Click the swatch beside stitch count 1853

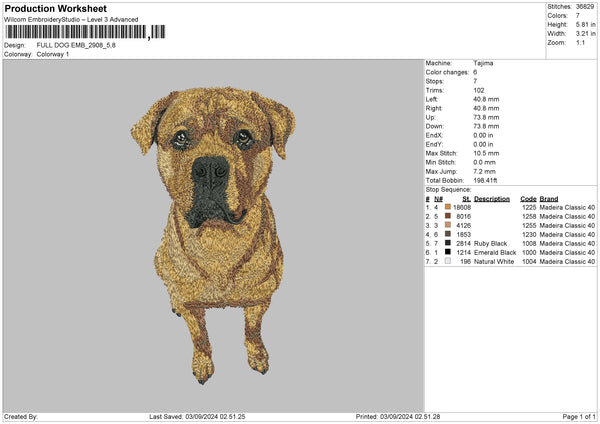446,234
